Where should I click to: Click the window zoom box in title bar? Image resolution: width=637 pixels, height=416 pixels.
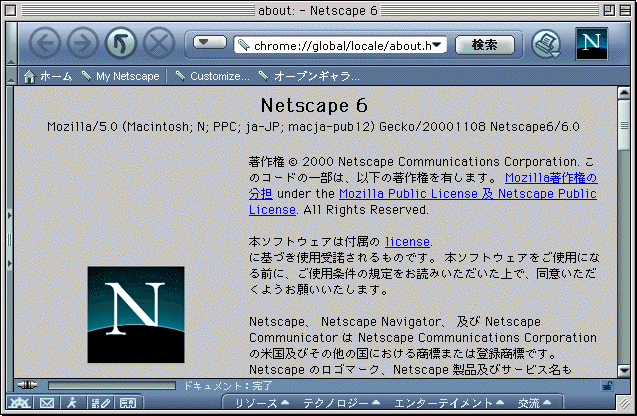(x=609, y=10)
